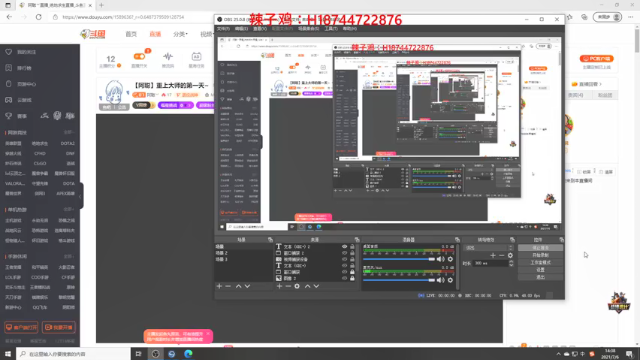
Task: Open the 编辑(E) menu in OBS
Action: (x=242, y=29)
